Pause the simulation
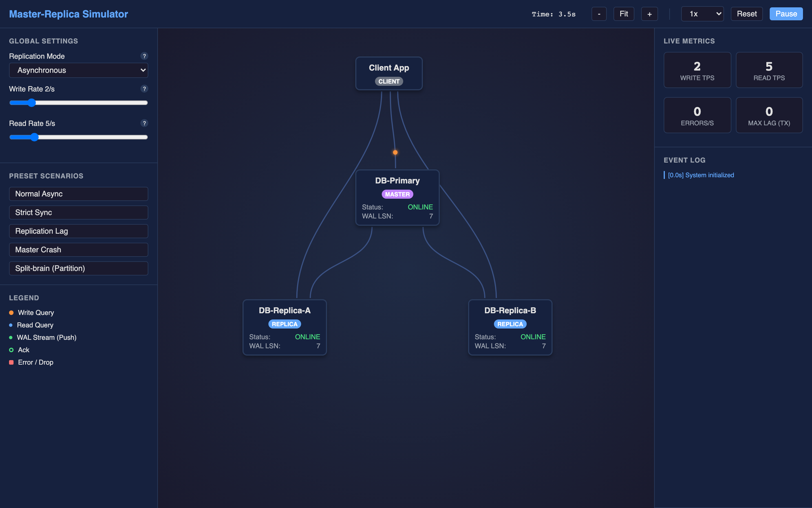Screen dimensions: 812x508 tap(786, 14)
